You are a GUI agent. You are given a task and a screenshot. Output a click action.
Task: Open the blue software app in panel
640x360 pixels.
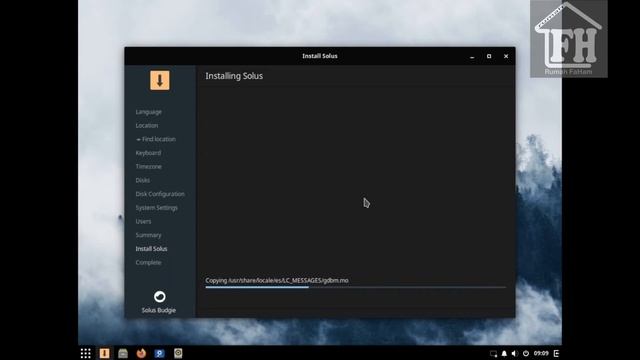point(160,353)
